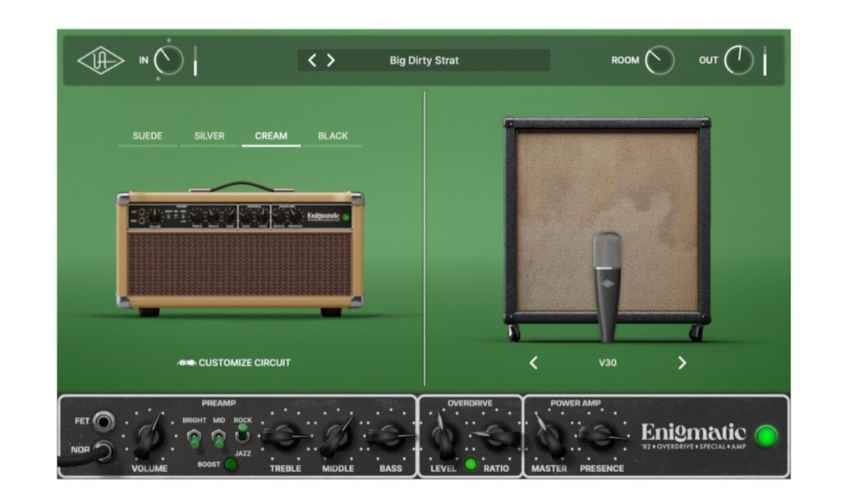Open CUSTOMIZE CIRCUIT
The height and width of the screenshot is (504, 841).
234,363
